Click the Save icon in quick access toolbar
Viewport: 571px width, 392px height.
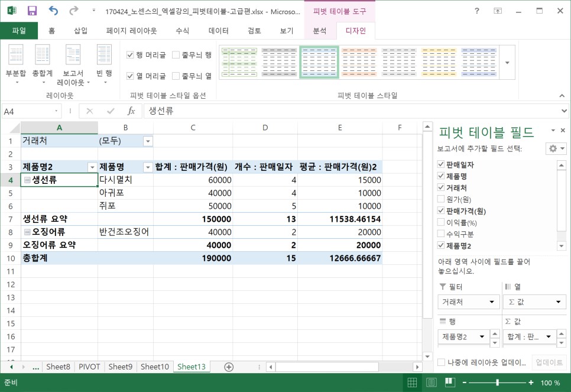(32, 11)
